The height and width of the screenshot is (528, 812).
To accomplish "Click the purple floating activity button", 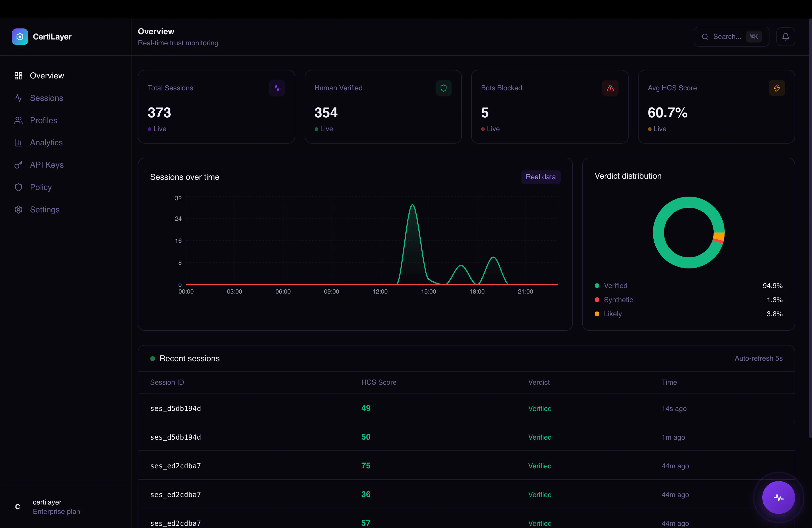I will [x=779, y=497].
